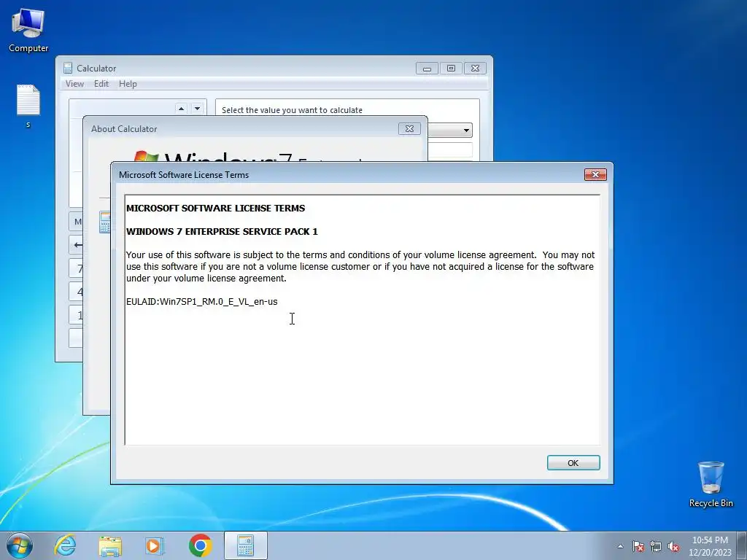
Task: Open the Action Center flag icon
Action: point(638,546)
